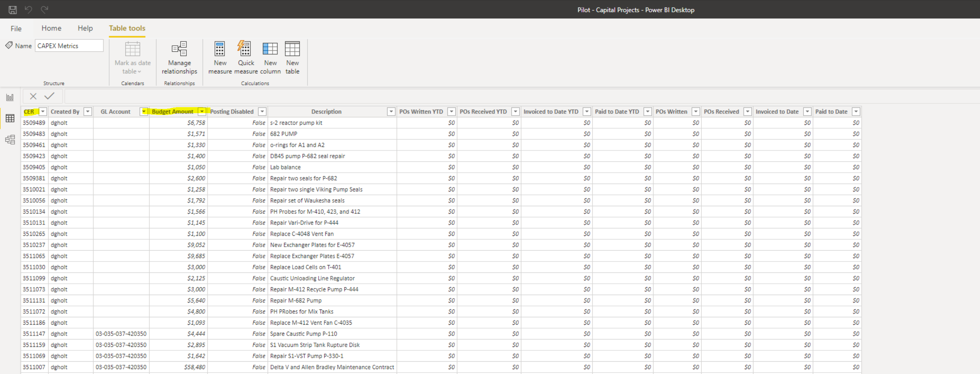The image size is (980, 374).
Task: Switch to Model view in sidebar
Action: point(10,140)
